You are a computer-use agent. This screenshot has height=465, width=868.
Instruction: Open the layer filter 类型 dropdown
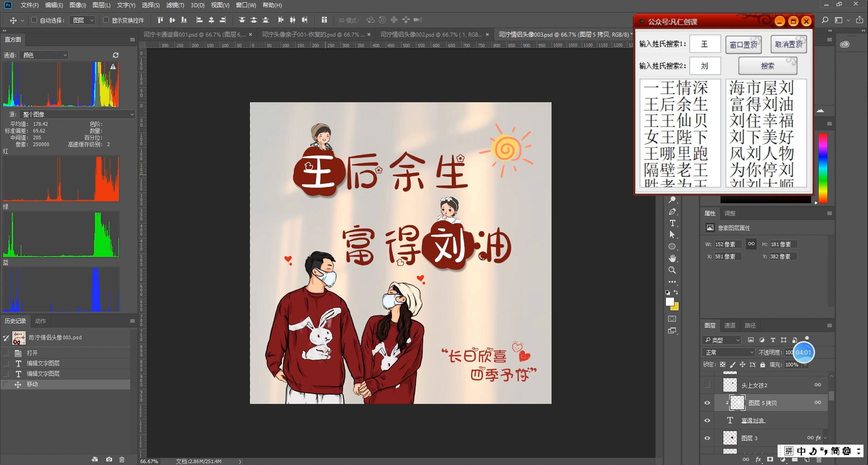(x=721, y=340)
